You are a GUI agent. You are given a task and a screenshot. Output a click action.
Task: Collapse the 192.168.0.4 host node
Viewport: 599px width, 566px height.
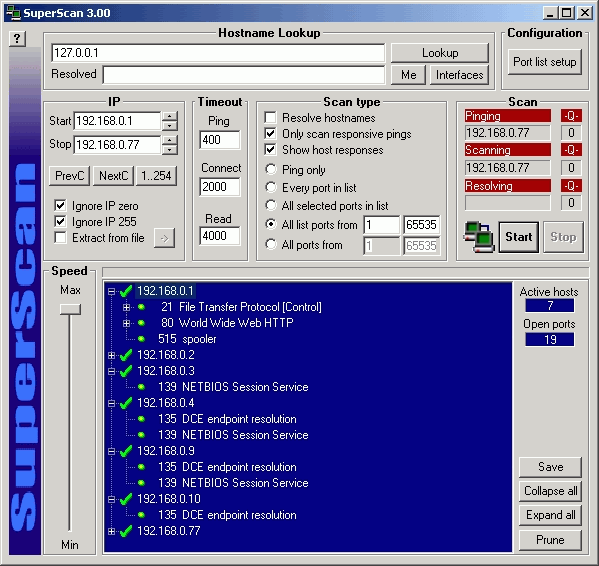[x=111, y=403]
